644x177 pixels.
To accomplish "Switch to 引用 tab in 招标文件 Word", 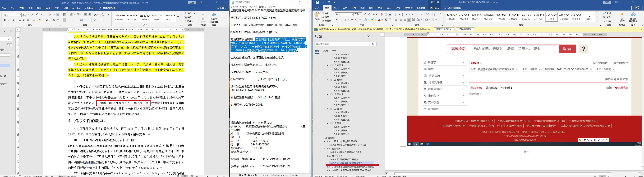I will pos(30,8).
